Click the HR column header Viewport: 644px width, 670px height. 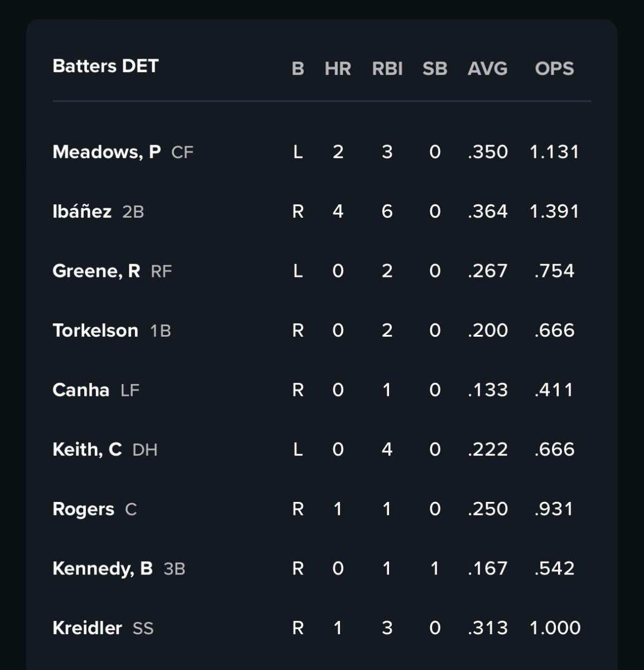(x=338, y=69)
